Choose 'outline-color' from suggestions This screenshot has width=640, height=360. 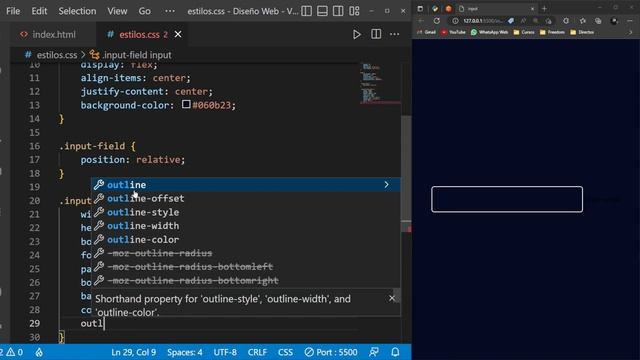point(245,240)
